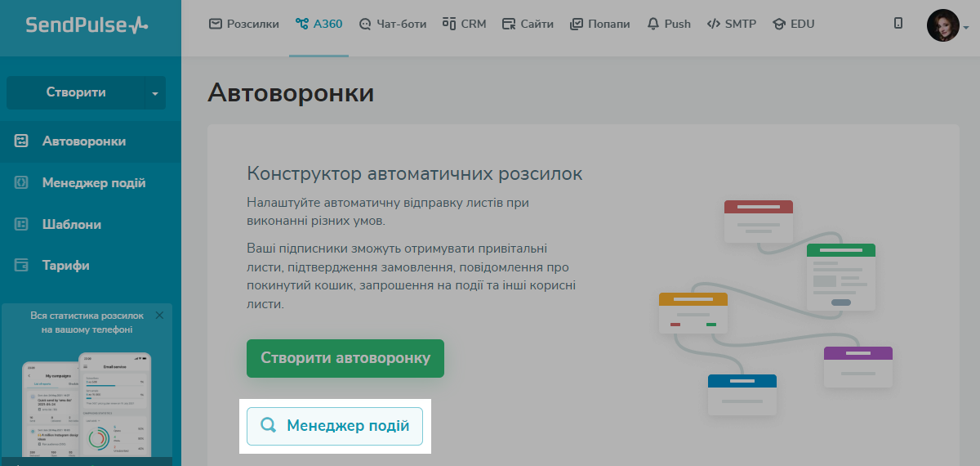Image resolution: width=980 pixels, height=466 pixels.
Task: Click the Менеджер подій sidebar icon
Action: (22, 183)
